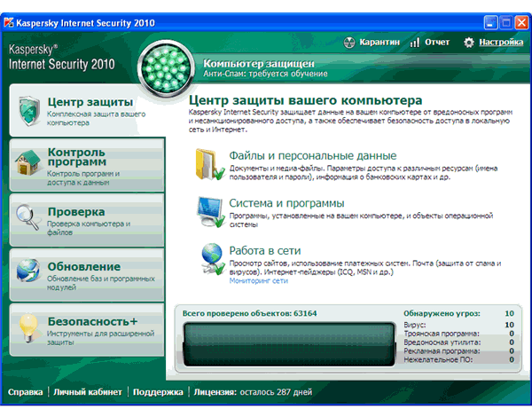The height and width of the screenshot is (417, 532).
Task: Click осталось 287 дней license text
Action: [276, 392]
